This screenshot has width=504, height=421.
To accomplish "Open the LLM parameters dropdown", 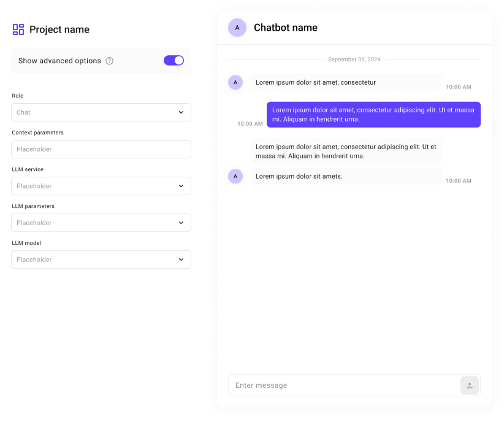I will [x=101, y=223].
